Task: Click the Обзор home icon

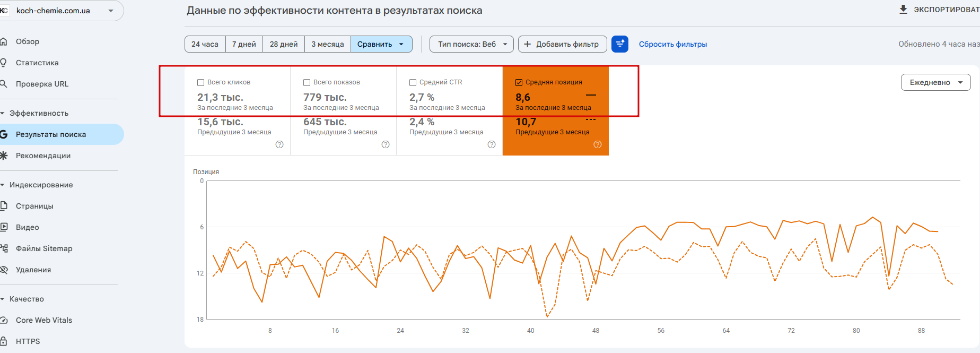Action: (x=3, y=41)
